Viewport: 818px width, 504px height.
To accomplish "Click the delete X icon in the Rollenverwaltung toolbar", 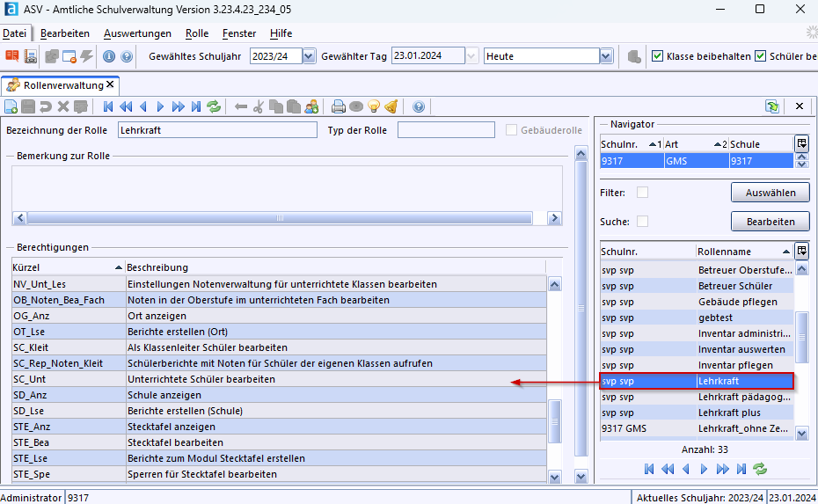I will click(63, 106).
